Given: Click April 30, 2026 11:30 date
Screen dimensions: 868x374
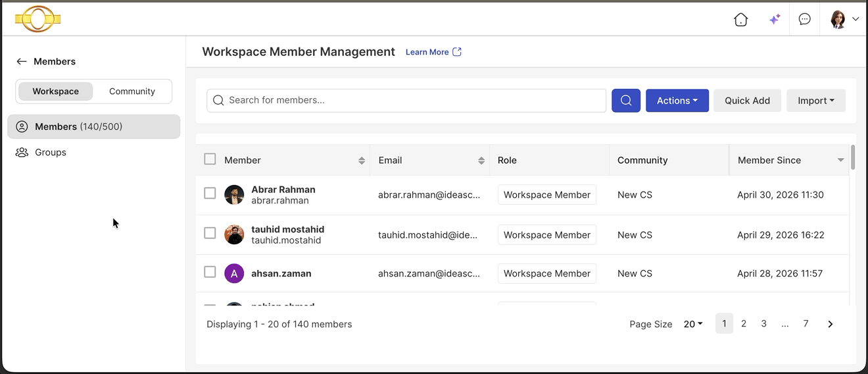Looking at the screenshot, I should click(x=781, y=195).
